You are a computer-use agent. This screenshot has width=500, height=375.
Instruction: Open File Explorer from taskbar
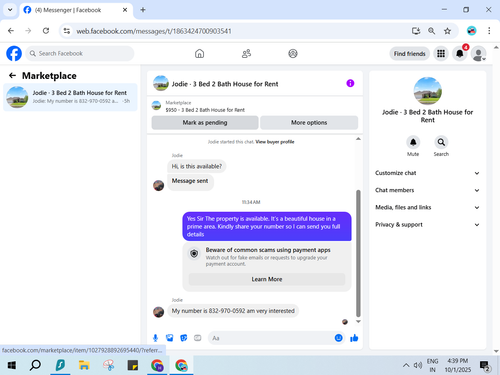pyautogui.click(x=84, y=365)
